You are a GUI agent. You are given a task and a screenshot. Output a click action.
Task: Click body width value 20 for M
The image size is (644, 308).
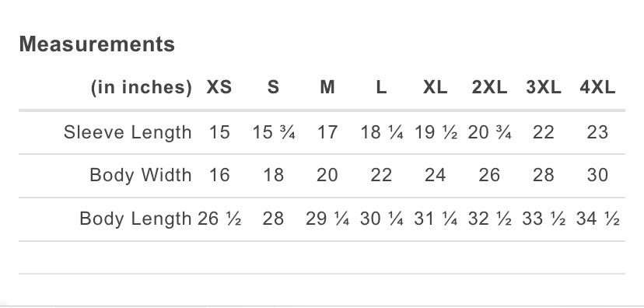pos(327,175)
